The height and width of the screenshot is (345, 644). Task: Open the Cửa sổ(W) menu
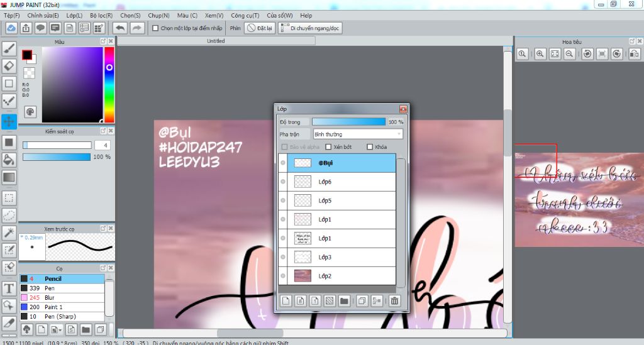280,16
